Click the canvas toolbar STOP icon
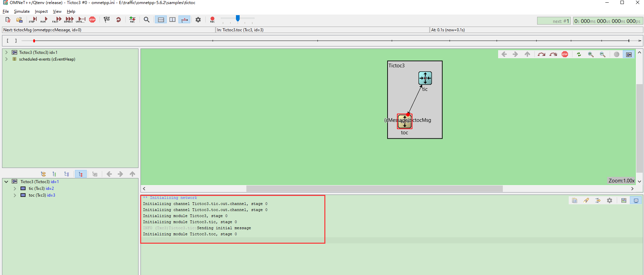Screen dimensions: 644x275 click(x=565, y=54)
